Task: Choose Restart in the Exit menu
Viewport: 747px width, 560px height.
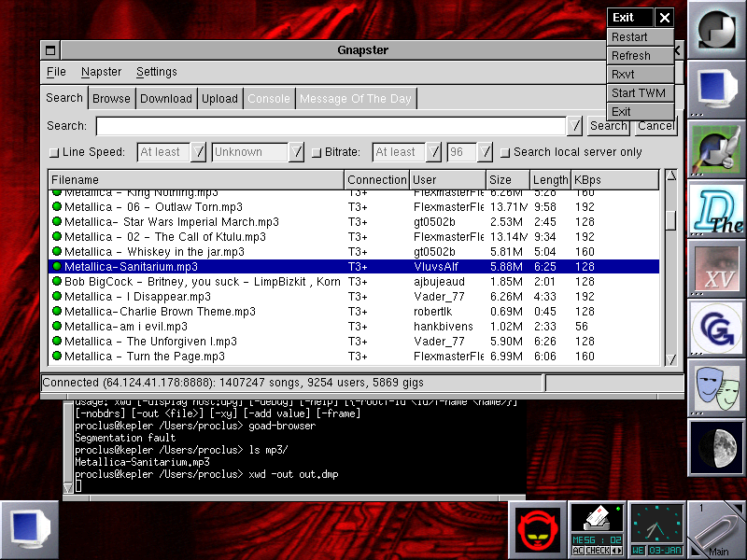Action: click(x=629, y=37)
